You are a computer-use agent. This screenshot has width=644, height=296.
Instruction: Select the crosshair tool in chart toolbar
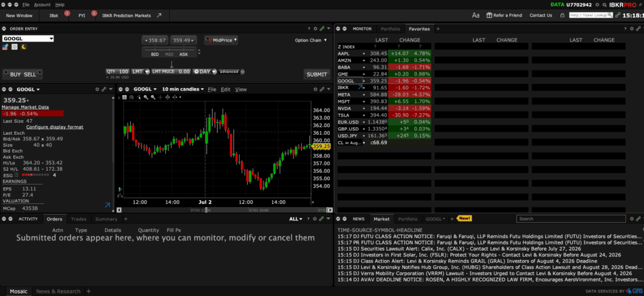click(160, 98)
